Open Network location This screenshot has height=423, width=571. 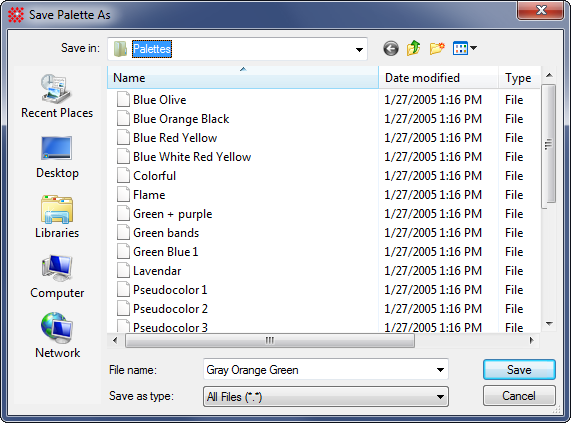pyautogui.click(x=57, y=336)
